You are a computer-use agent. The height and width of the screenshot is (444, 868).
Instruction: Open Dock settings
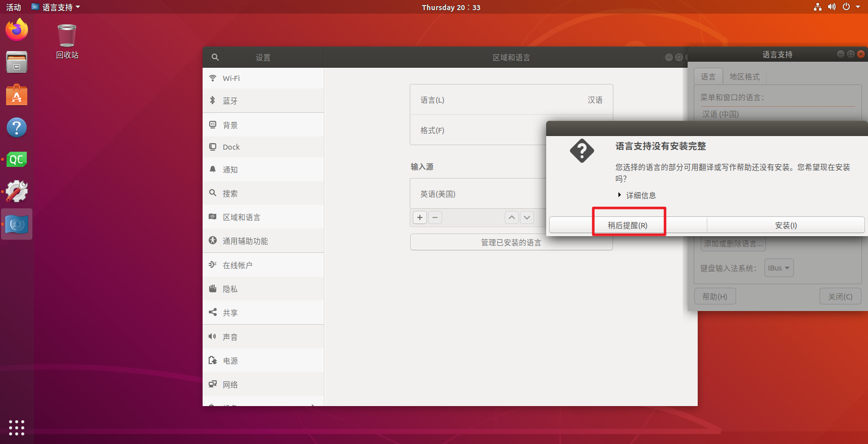[263, 147]
